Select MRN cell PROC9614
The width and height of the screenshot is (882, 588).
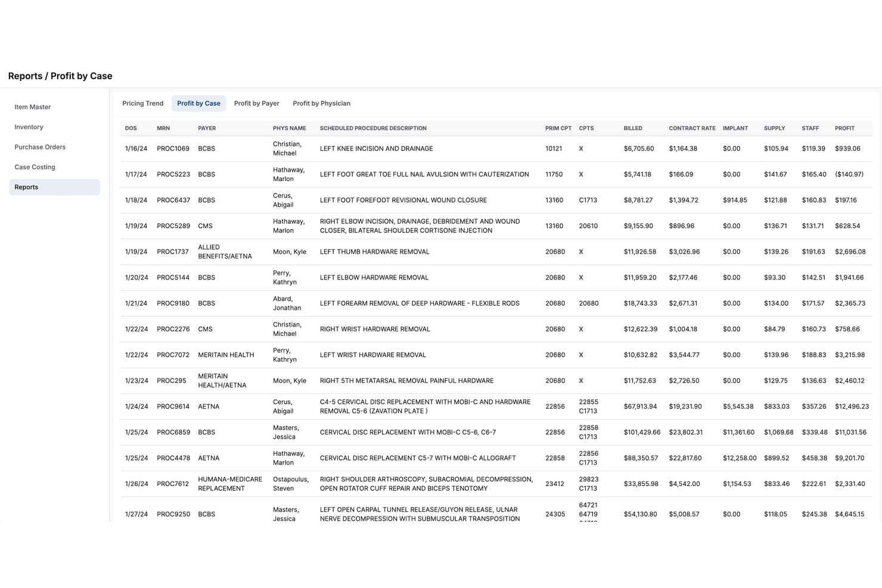[173, 407]
